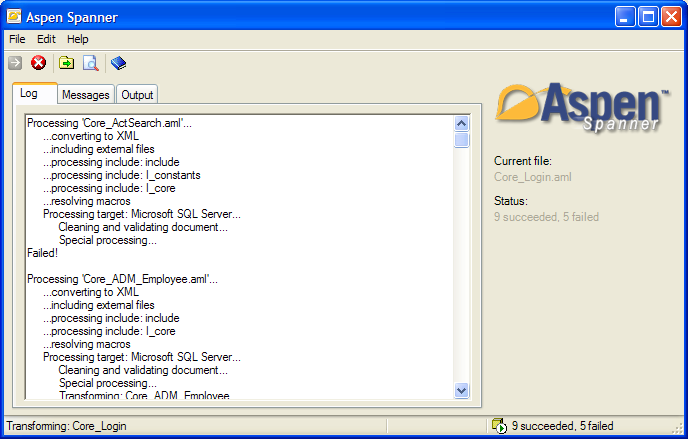Image resolution: width=688 pixels, height=439 pixels.
Task: Click the folder with green arrow icon
Action: pyautogui.click(x=66, y=63)
